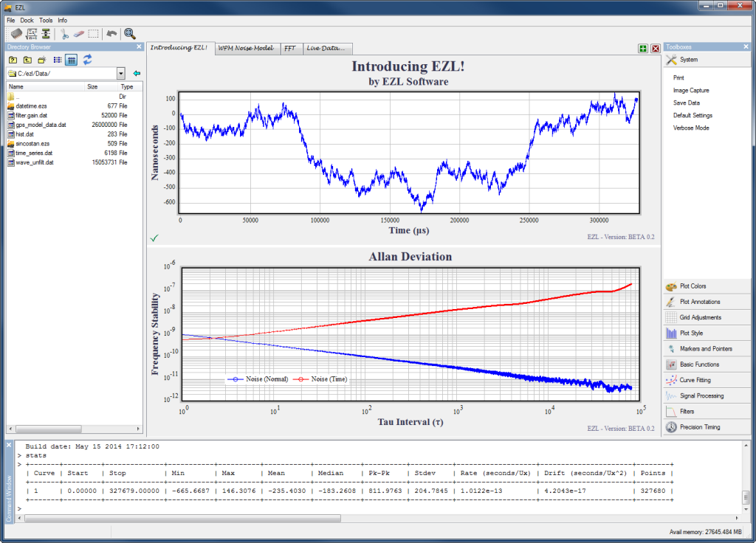Click the magnifier zoom-to-fit icon
Viewport: 756px width, 543px height.
coord(130,34)
